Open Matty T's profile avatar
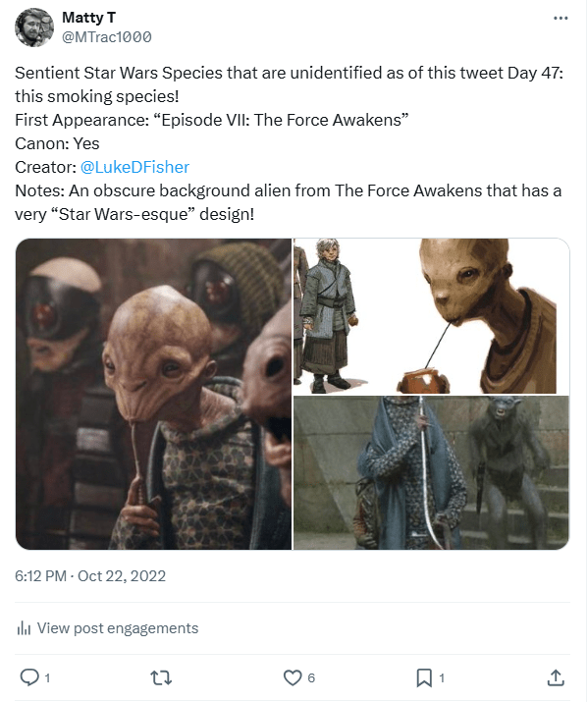Image resolution: width=588 pixels, height=702 pixels. (x=34, y=27)
